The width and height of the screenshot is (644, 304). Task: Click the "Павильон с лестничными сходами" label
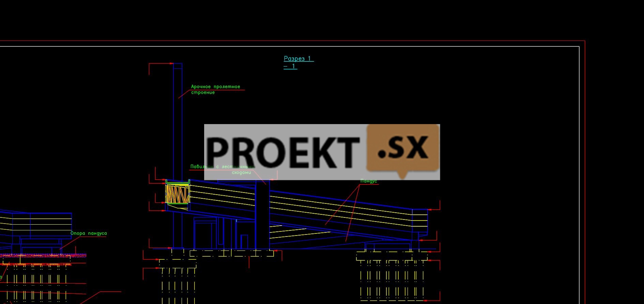pyautogui.click(x=223, y=169)
